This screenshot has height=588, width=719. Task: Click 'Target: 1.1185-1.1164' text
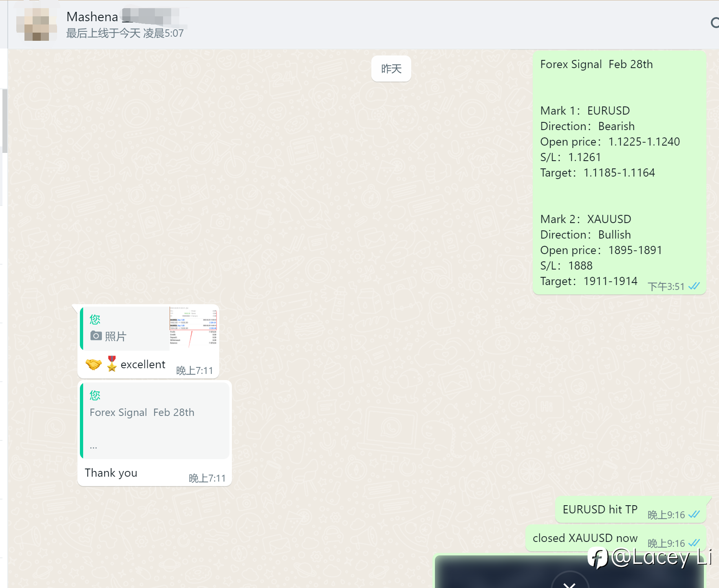tap(598, 172)
